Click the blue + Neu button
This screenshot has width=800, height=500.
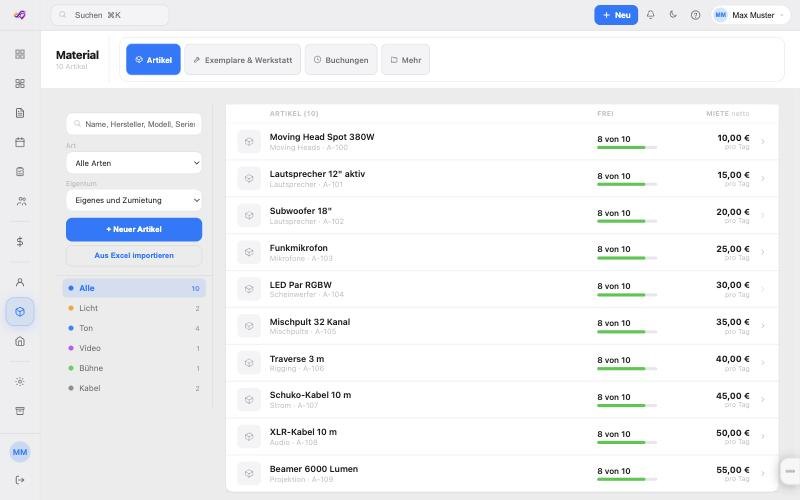[x=616, y=15]
